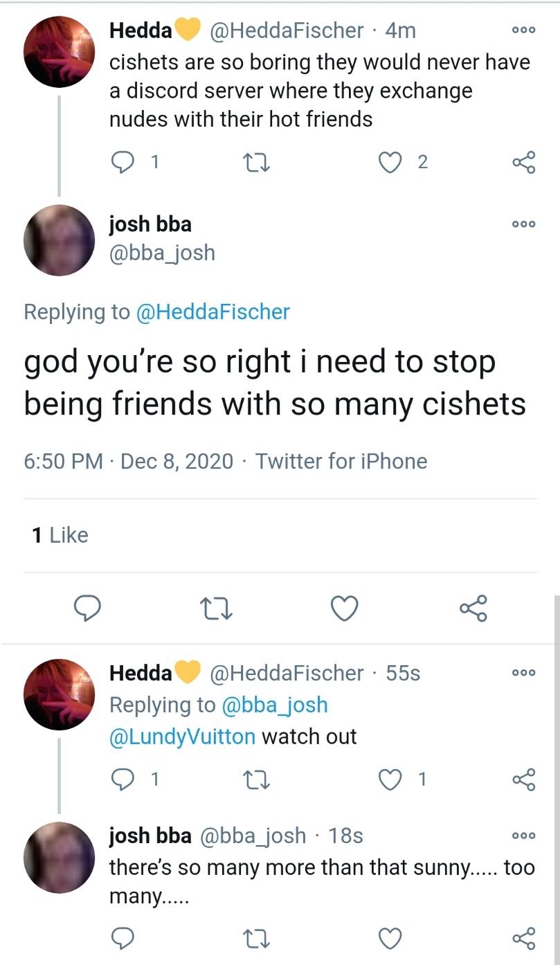Open the @LundyVuitton mention link
This screenshot has width=560, height=965.
click(183, 736)
